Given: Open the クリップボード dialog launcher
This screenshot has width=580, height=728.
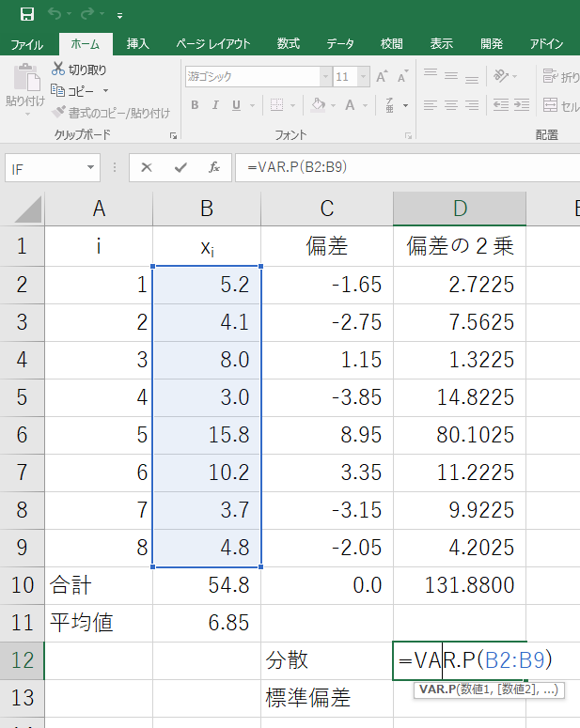Looking at the screenshot, I should (173, 135).
